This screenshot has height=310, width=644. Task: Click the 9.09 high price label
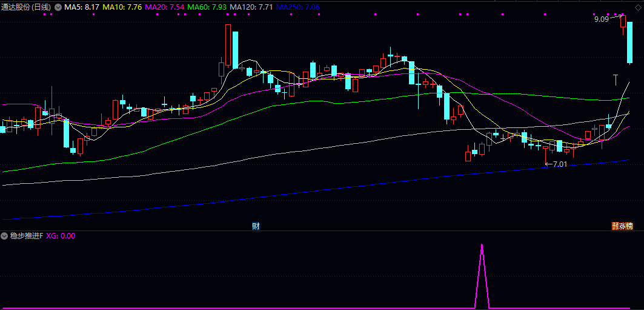(x=601, y=19)
